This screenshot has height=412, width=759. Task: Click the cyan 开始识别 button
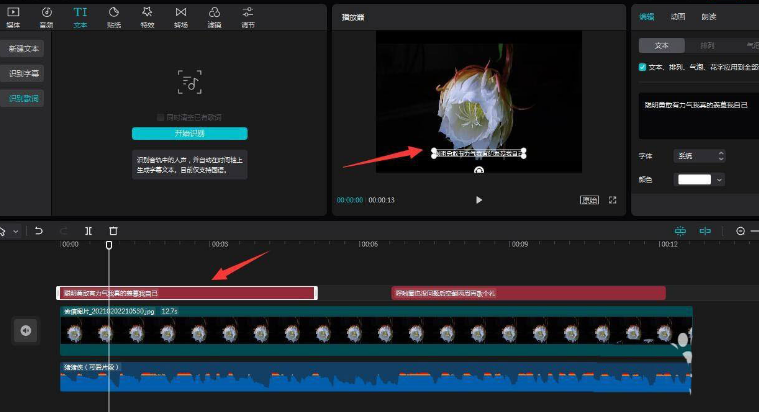pos(190,133)
